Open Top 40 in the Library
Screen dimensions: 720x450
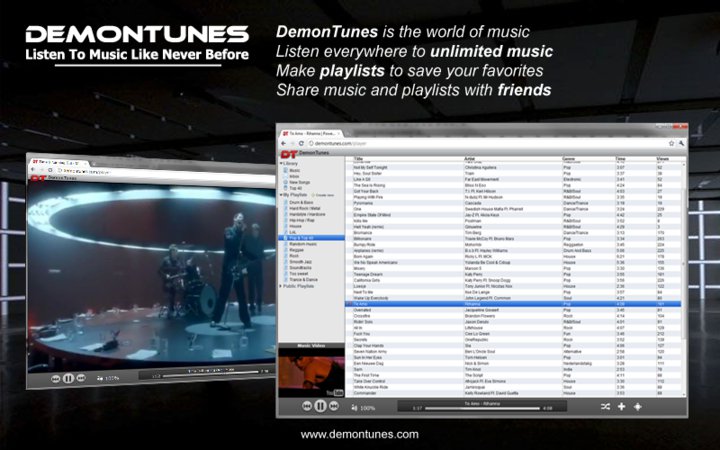click(295, 188)
